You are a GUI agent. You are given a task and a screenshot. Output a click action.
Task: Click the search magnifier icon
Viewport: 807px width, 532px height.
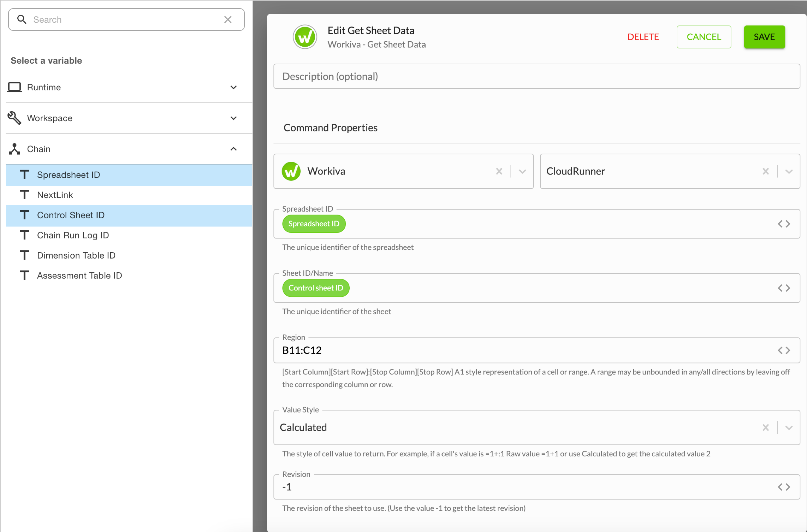(x=22, y=20)
